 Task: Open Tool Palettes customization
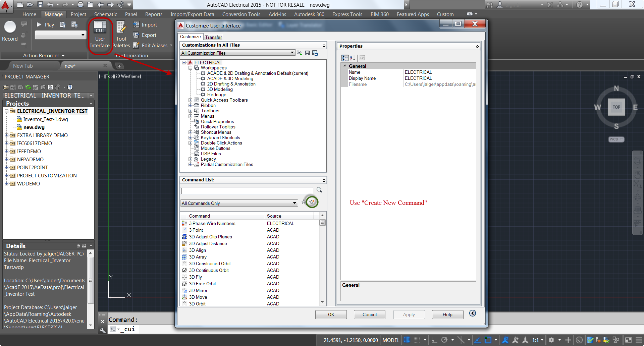(x=121, y=35)
